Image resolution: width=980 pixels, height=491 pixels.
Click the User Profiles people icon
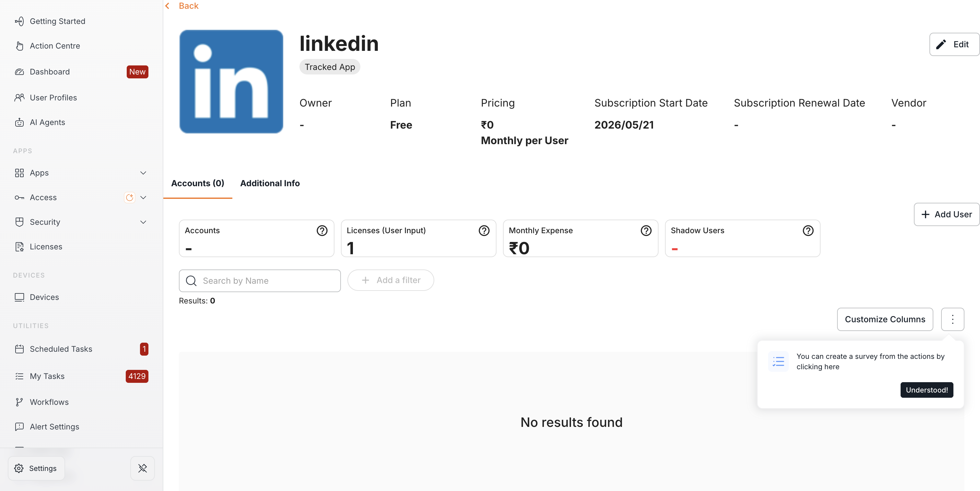(19, 98)
